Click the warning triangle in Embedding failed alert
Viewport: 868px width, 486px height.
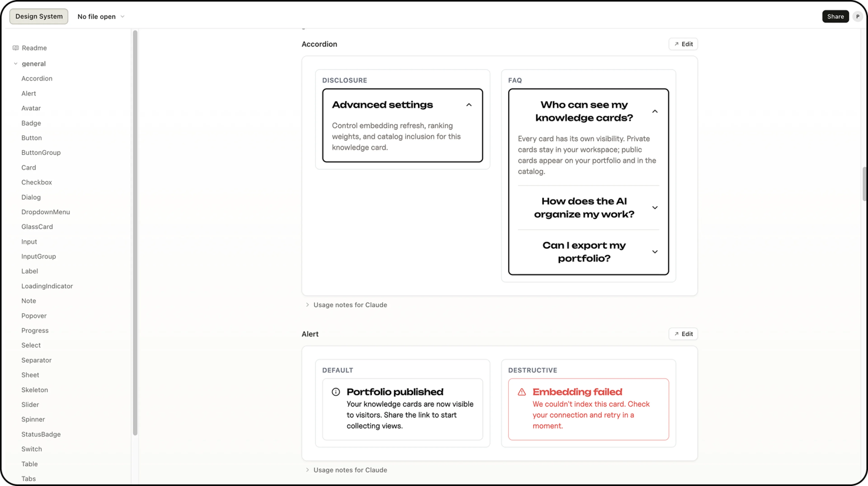[x=522, y=392]
